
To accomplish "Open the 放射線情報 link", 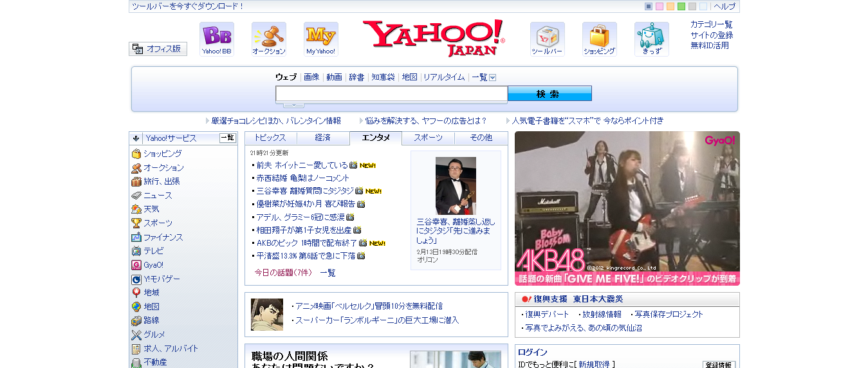I will click(x=602, y=315).
